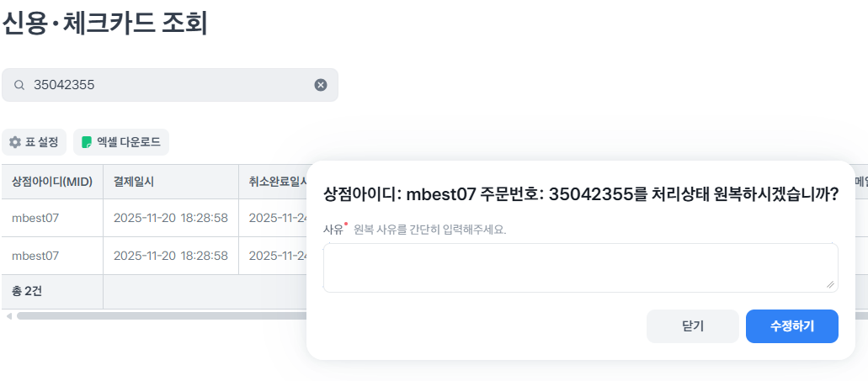Click the scrollbar's left arrow
Image resolution: width=868 pixels, height=381 pixels.
(x=9, y=316)
